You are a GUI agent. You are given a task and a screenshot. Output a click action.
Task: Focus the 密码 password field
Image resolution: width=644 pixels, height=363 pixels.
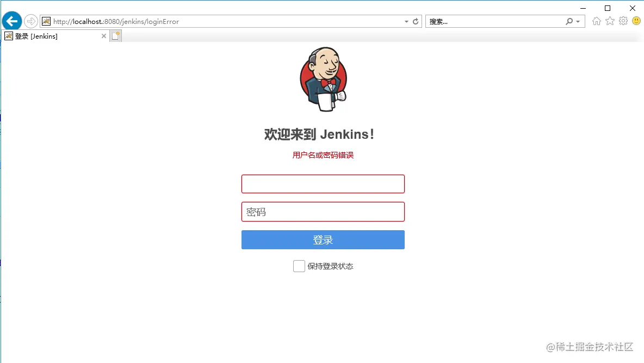click(323, 212)
